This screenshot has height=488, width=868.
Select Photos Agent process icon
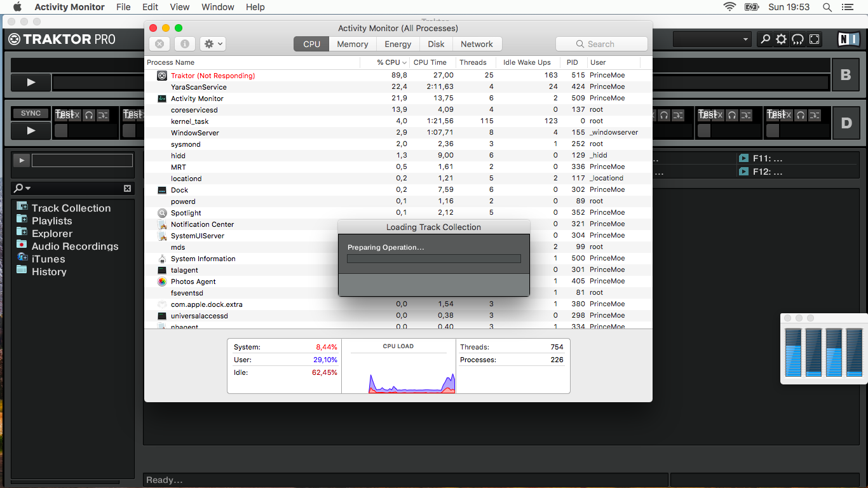[x=162, y=281]
